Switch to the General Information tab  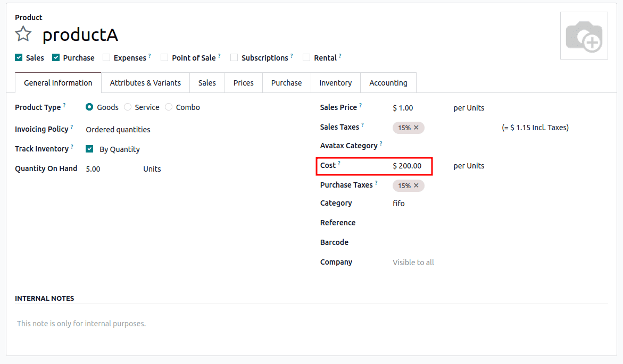pyautogui.click(x=58, y=83)
